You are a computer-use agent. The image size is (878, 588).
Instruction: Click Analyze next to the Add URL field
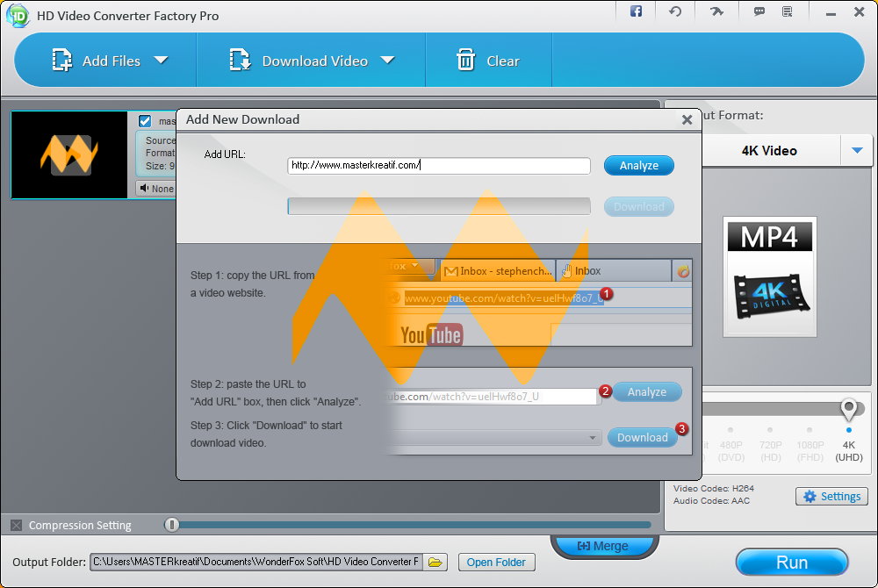[x=639, y=166]
